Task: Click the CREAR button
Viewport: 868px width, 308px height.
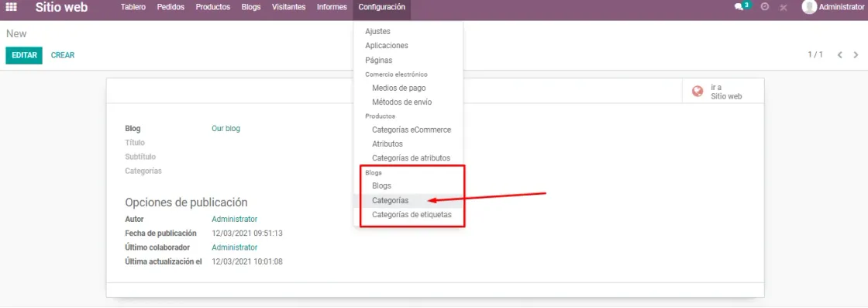Action: 63,55
